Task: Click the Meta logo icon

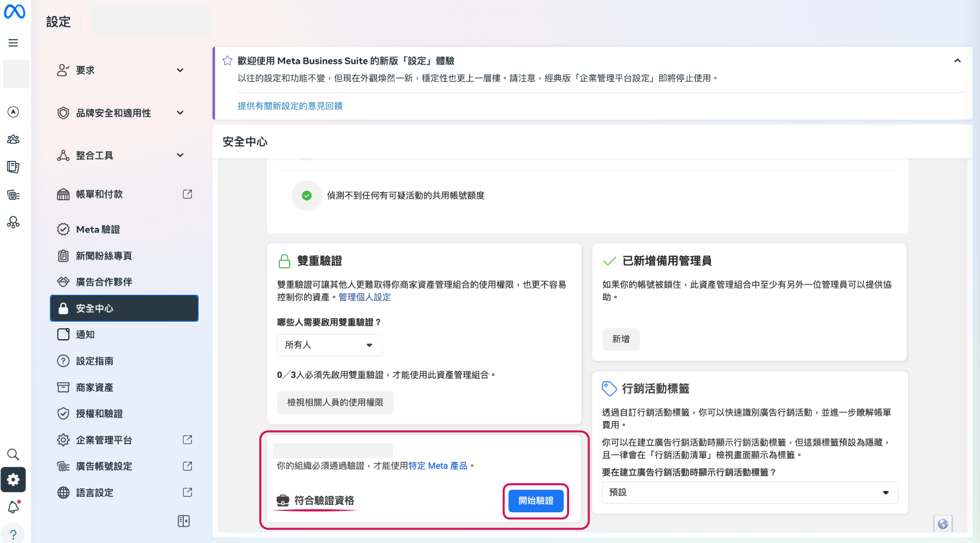Action: (14, 12)
